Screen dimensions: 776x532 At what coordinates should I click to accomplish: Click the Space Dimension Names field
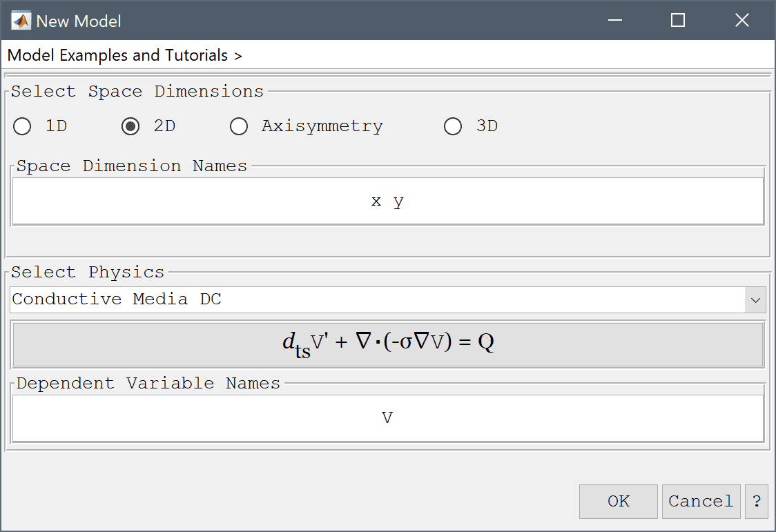[x=388, y=201]
